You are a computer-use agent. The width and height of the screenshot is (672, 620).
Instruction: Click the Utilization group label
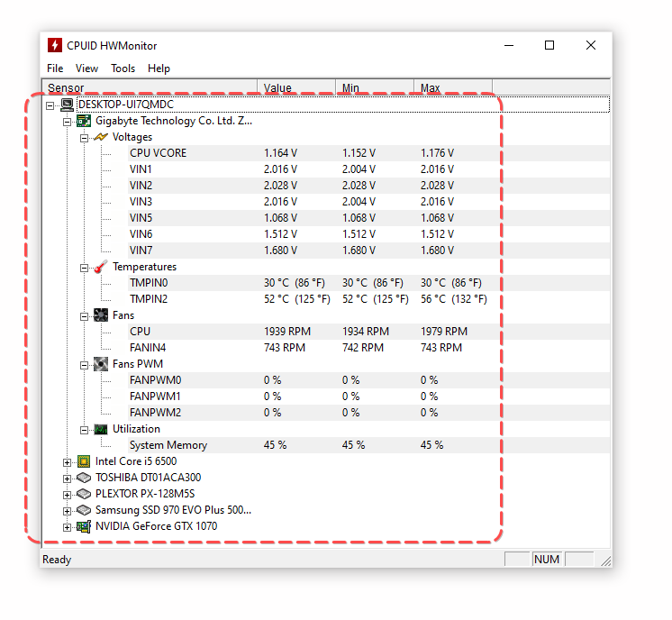pos(136,429)
